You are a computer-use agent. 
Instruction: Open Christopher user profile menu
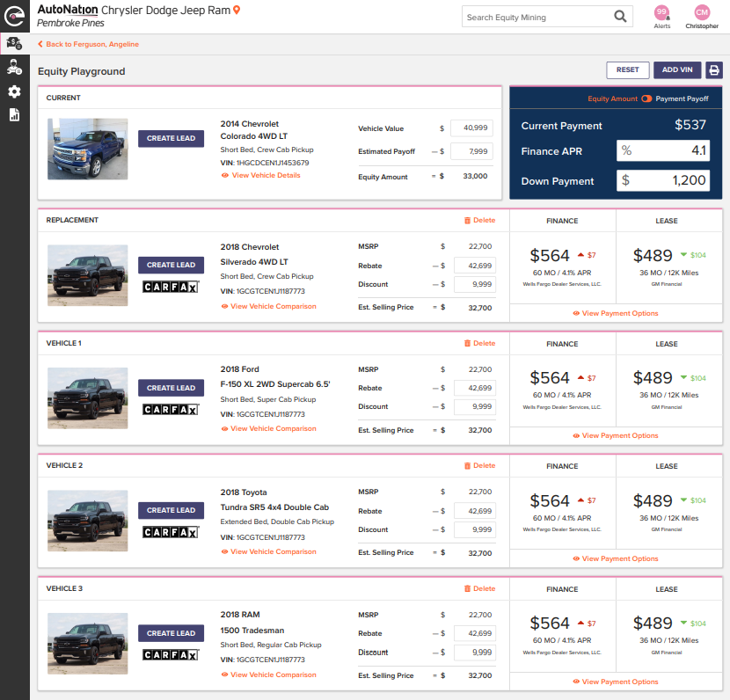702,13
